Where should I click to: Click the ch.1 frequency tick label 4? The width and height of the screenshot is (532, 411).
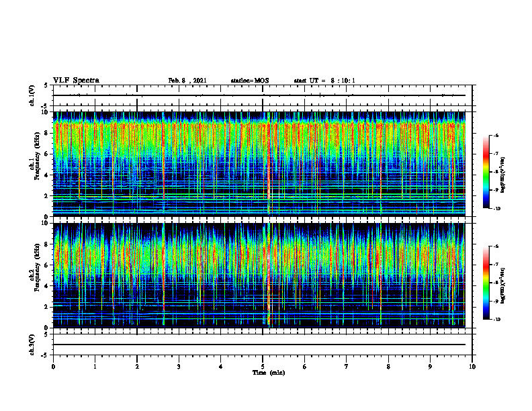point(46,175)
